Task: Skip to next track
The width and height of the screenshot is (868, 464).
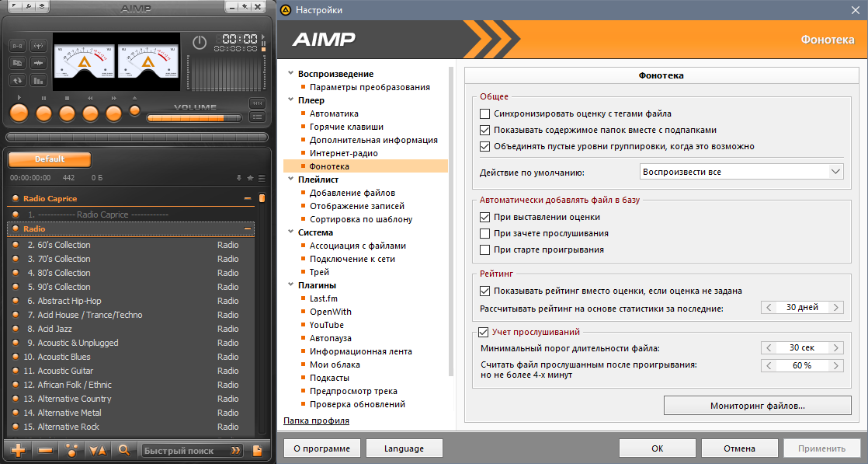Action: (x=113, y=113)
